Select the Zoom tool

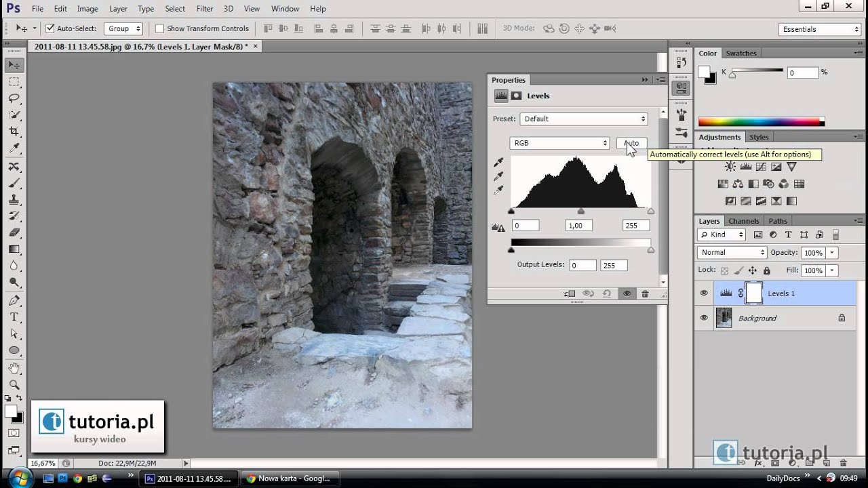[14, 385]
